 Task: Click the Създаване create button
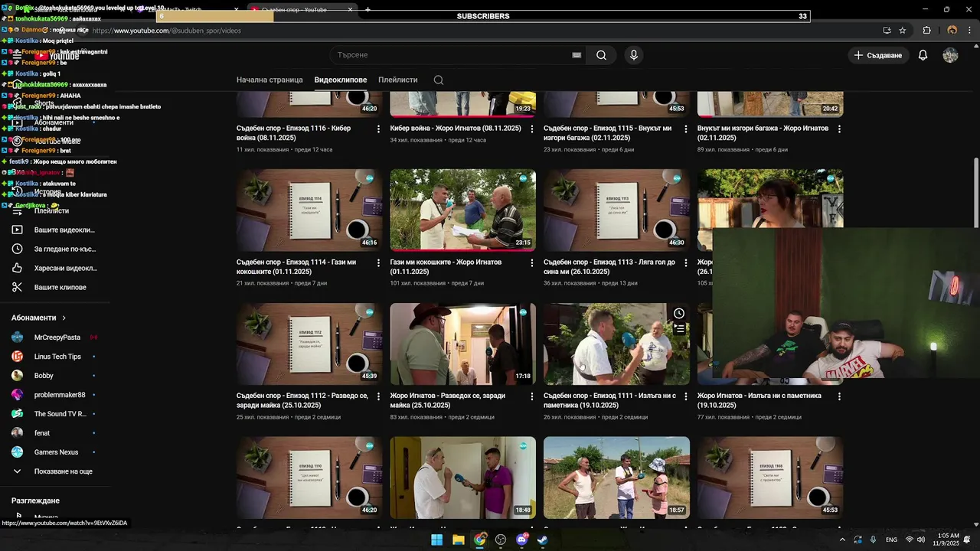pos(878,55)
